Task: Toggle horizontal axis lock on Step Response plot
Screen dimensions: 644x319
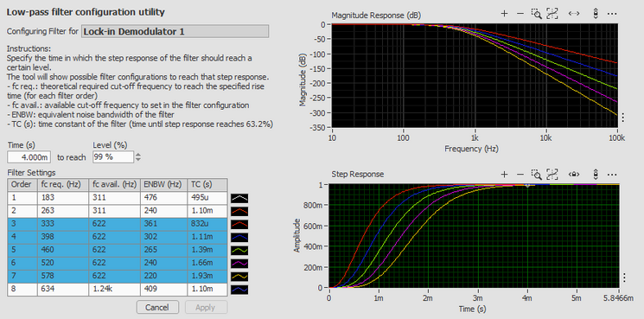Action: coord(574,174)
